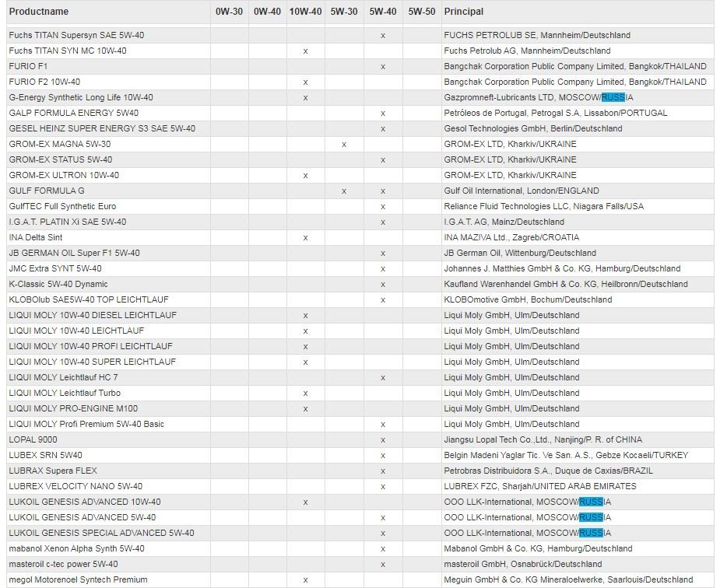Select LIQUI MOLY 10W-40 PROFI LEICHTLAUF
720x588 pixels.
coord(91,347)
